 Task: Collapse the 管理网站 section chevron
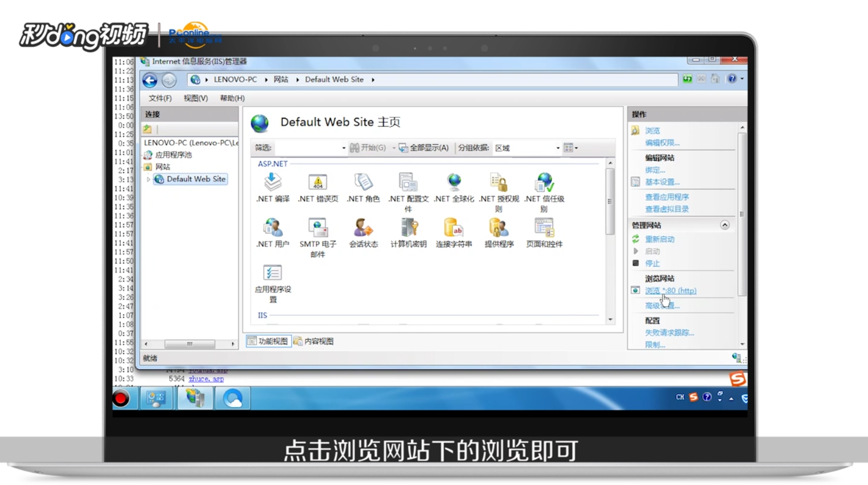click(724, 225)
